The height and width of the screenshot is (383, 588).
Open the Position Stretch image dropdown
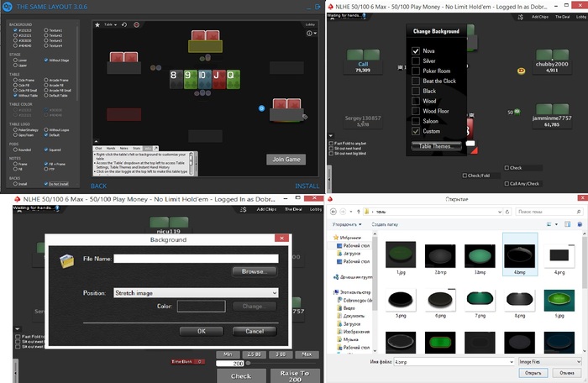[196, 293]
